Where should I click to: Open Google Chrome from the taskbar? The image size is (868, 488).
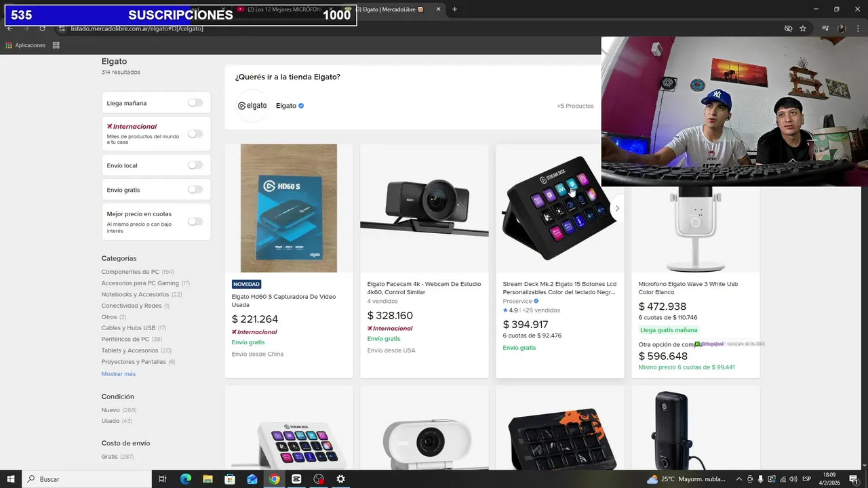tap(274, 479)
